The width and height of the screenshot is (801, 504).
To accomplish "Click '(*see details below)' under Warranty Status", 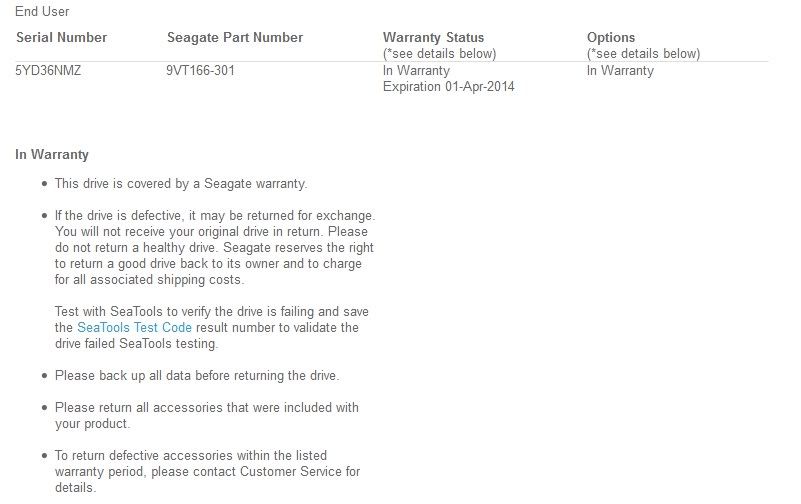I will [439, 54].
